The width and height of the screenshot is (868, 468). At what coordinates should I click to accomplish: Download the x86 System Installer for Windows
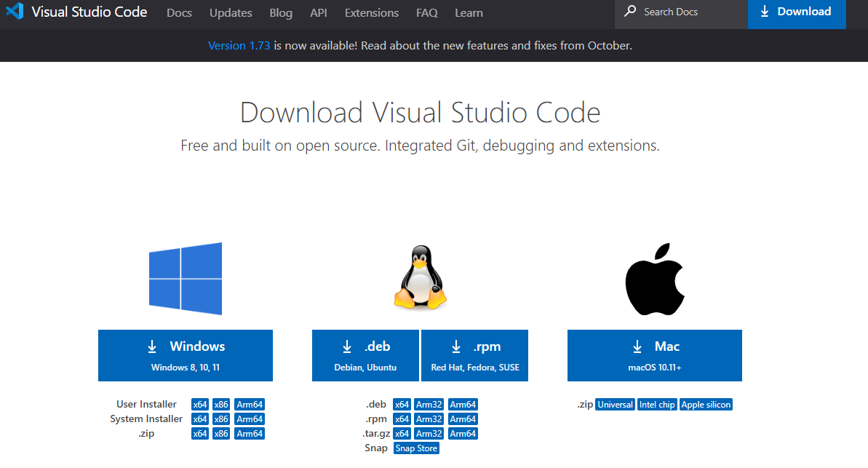(x=220, y=419)
